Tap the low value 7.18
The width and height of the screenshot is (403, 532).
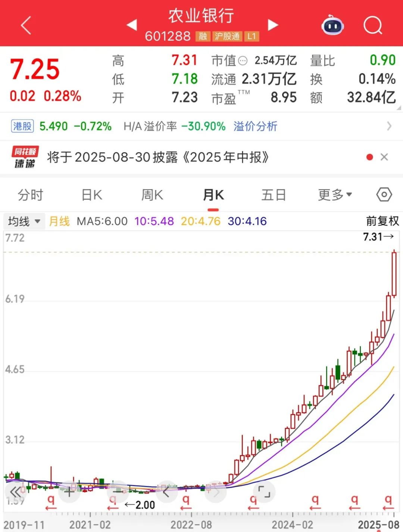[x=184, y=79]
